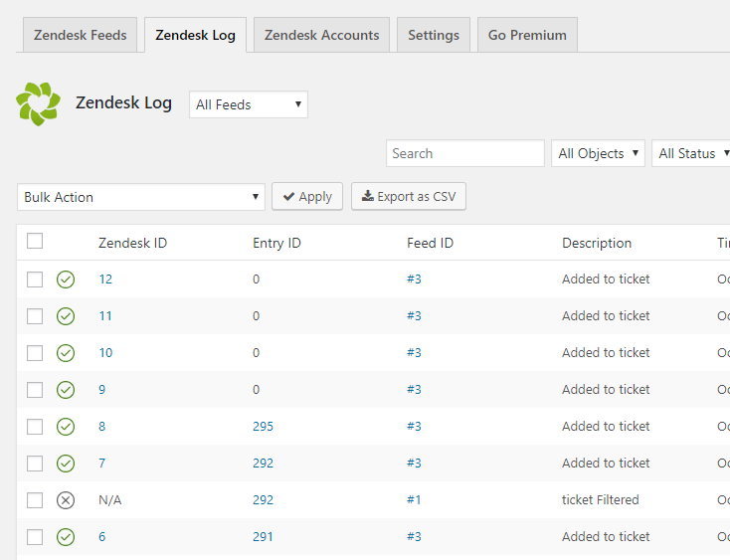Toggle the select-all checkbox in table header

click(x=35, y=241)
